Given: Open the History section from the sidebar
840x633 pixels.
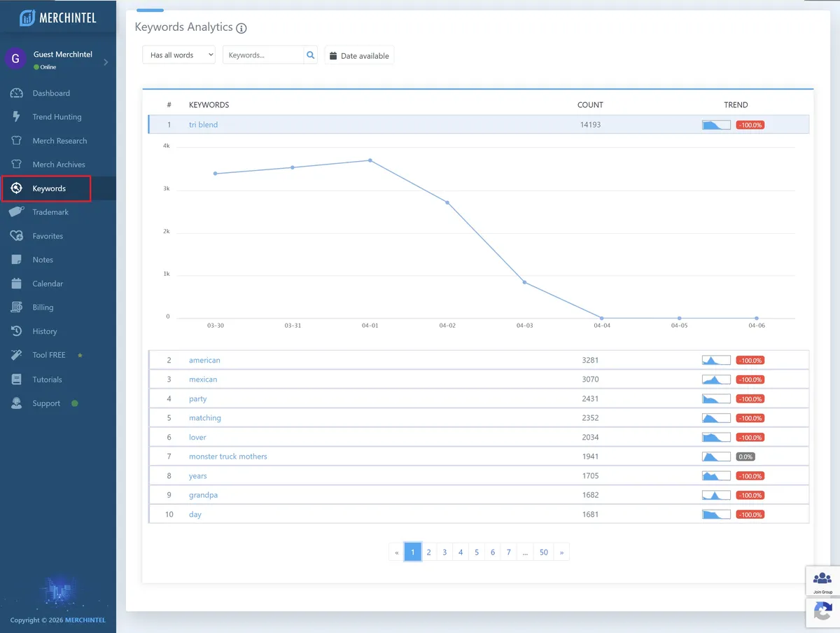Looking at the screenshot, I should pyautogui.click(x=17, y=331).
